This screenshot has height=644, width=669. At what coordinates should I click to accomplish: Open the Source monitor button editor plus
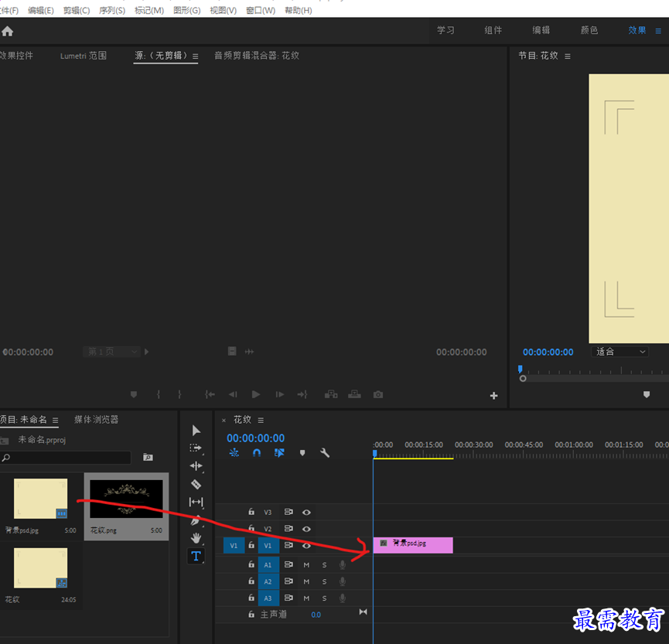pyautogui.click(x=493, y=396)
